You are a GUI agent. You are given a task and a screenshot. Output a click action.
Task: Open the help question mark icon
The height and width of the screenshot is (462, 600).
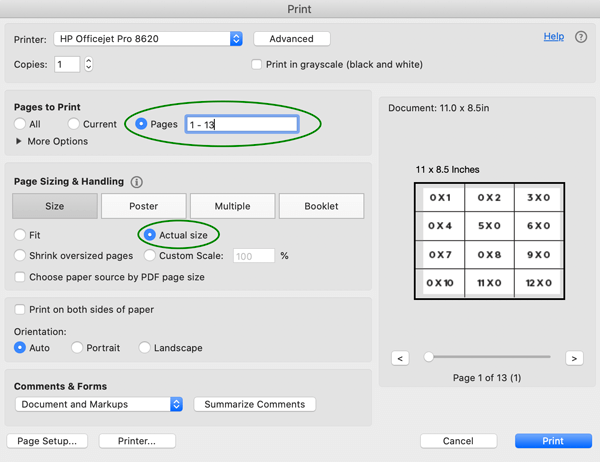point(581,37)
